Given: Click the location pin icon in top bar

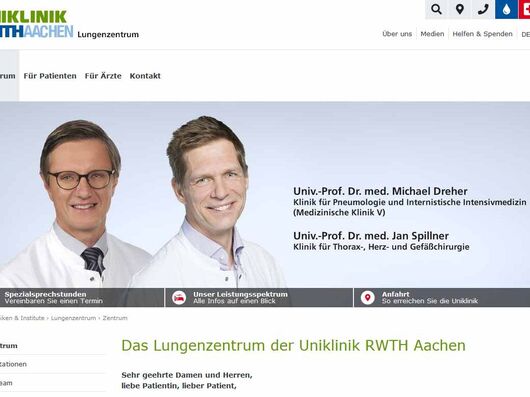Looking at the screenshot, I should click(460, 9).
